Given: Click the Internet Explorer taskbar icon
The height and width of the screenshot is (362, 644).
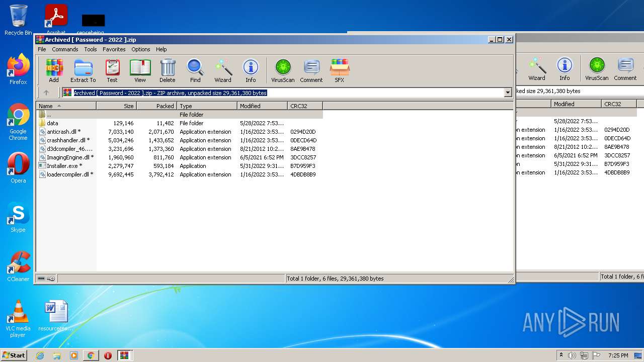Looking at the screenshot, I should click(40, 355).
